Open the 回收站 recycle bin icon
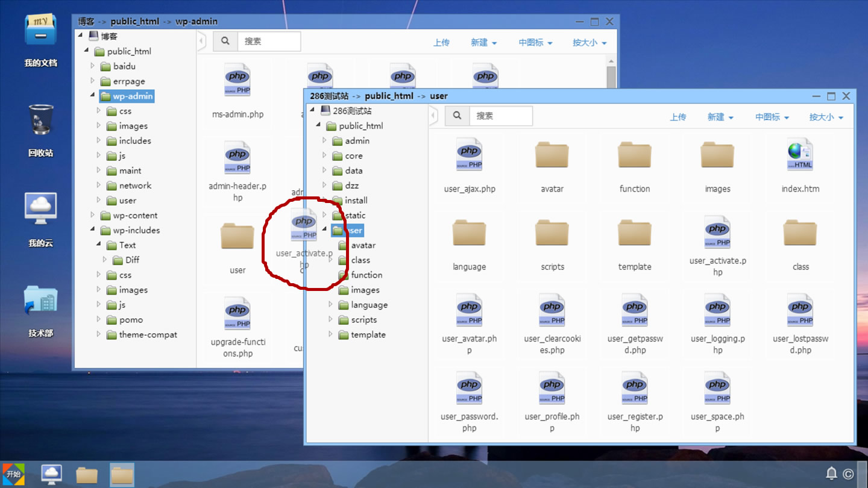Screen dimensions: 868x488 click(41, 119)
